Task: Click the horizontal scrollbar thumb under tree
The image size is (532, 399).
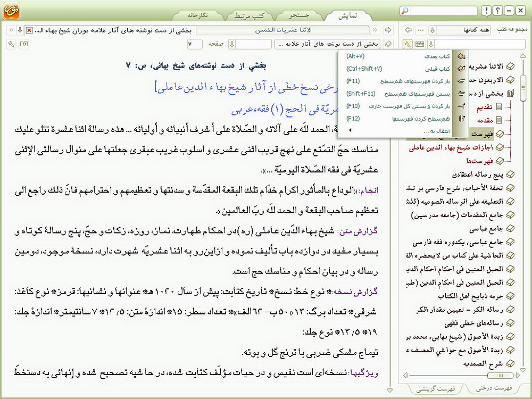Action: click(500, 376)
